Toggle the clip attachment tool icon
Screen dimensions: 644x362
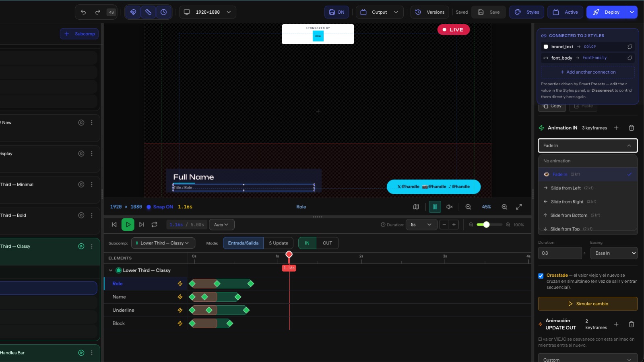pyautogui.click(x=148, y=12)
